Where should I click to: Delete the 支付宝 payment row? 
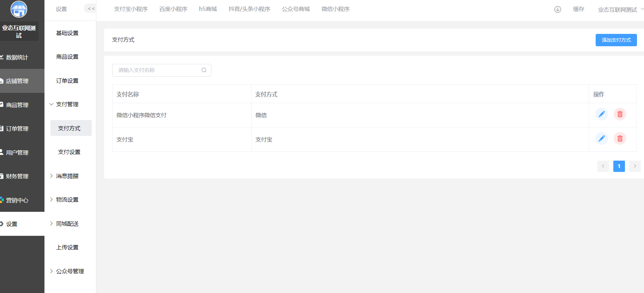click(x=620, y=138)
